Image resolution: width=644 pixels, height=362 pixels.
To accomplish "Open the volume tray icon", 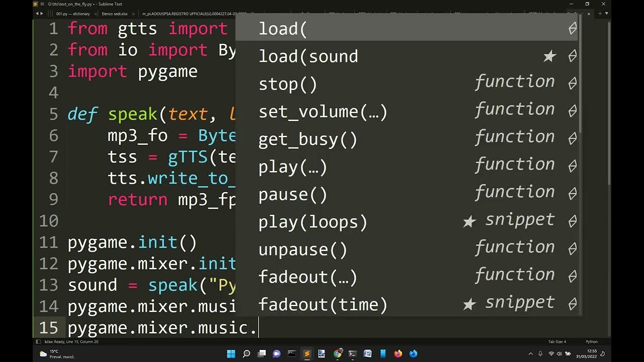I will tap(560, 354).
